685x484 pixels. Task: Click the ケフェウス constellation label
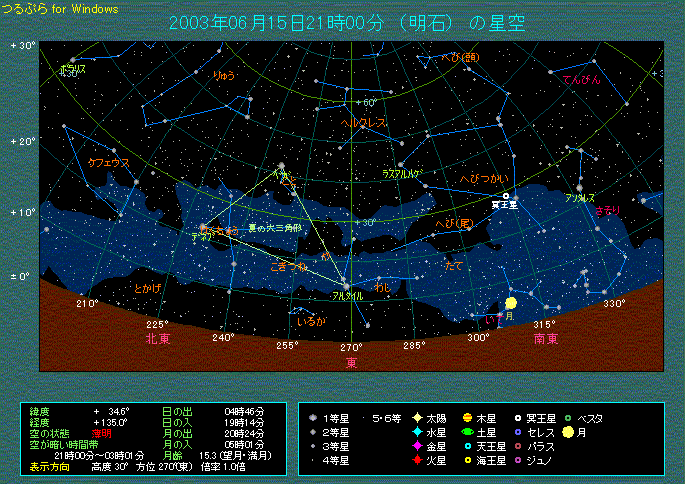click(x=109, y=163)
